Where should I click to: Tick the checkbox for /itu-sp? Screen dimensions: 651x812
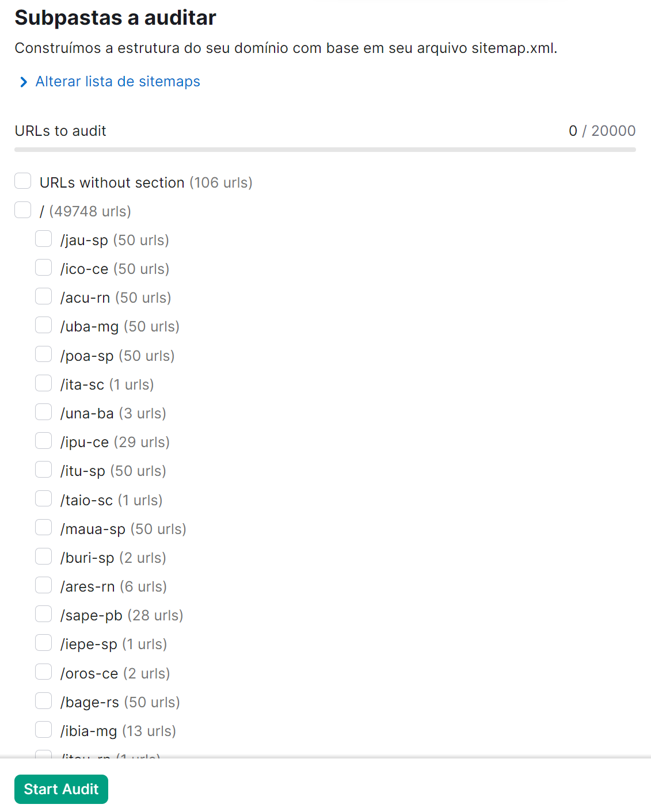click(43, 469)
